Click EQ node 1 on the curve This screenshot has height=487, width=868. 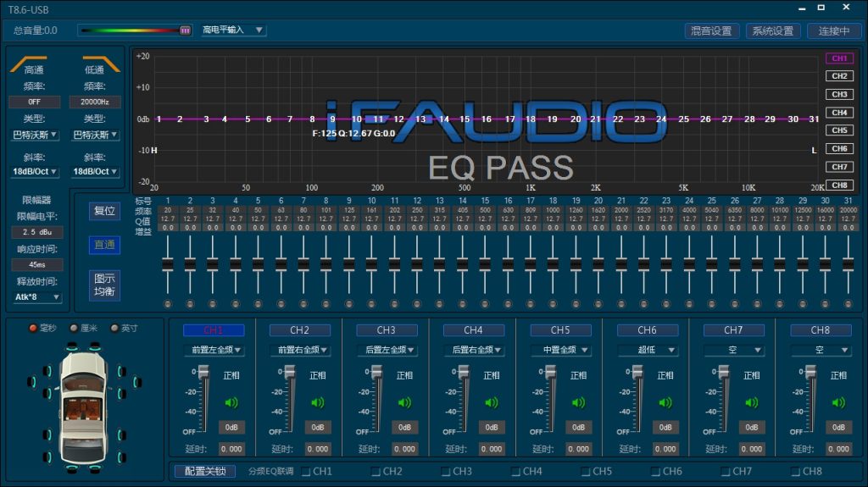point(159,119)
